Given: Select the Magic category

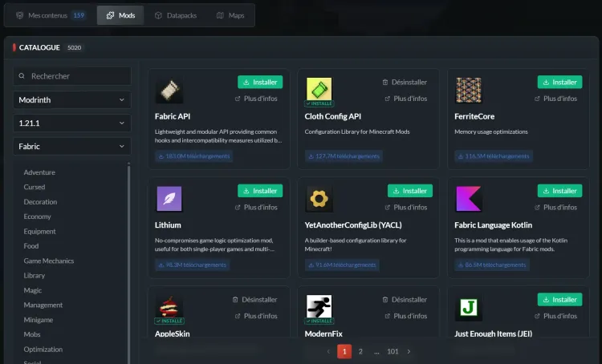Looking at the screenshot, I should pyautogui.click(x=33, y=290).
